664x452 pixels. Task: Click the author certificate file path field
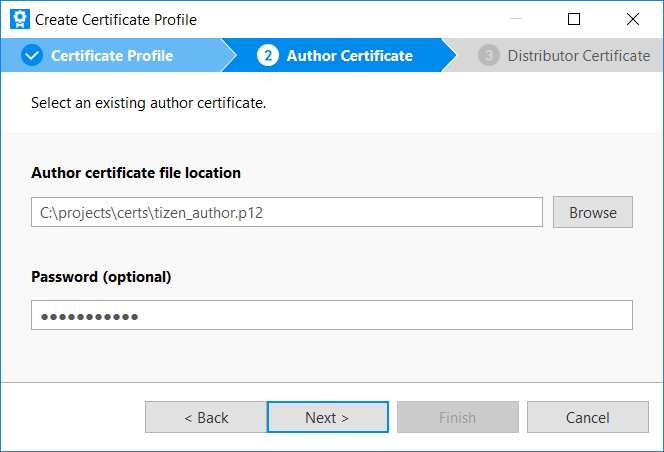click(286, 212)
